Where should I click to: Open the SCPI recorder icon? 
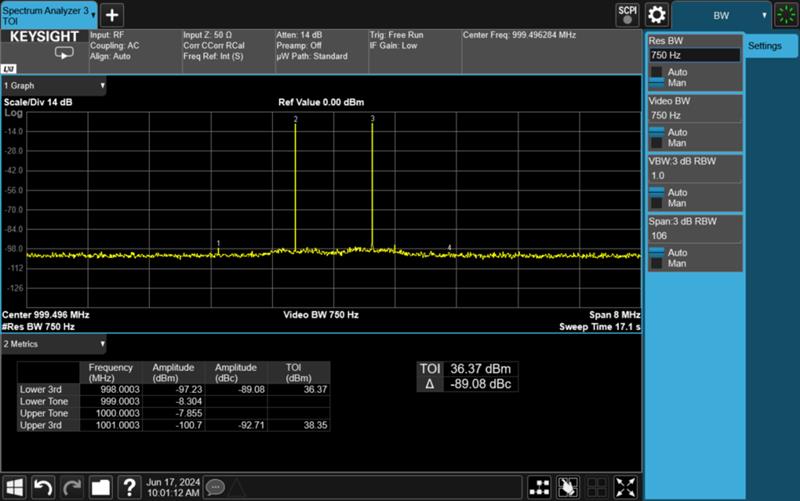click(627, 15)
